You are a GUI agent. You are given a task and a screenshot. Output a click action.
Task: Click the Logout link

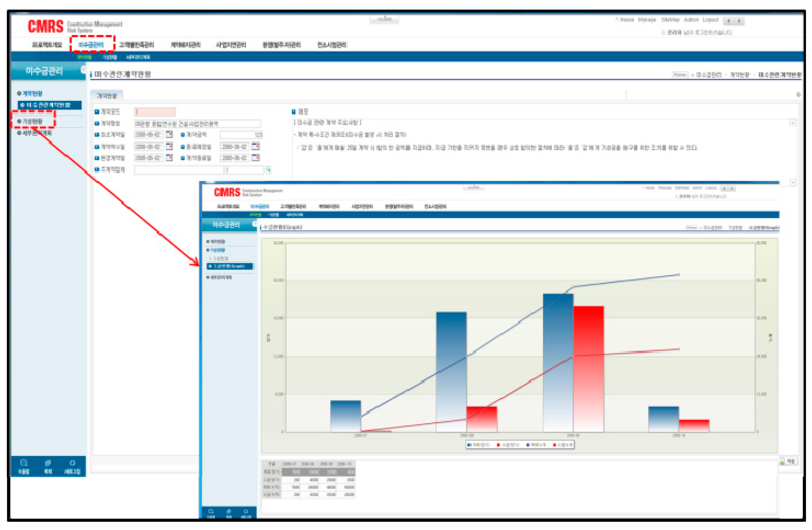[x=710, y=20]
